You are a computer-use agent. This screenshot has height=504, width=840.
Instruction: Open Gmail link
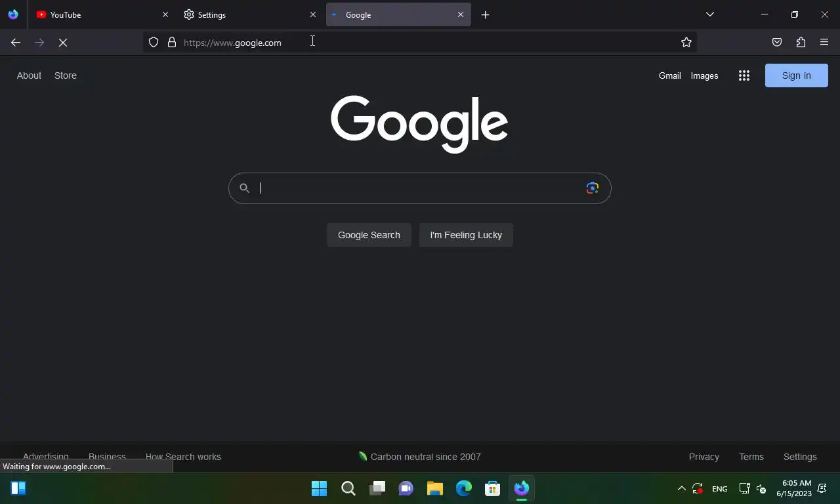(x=670, y=75)
